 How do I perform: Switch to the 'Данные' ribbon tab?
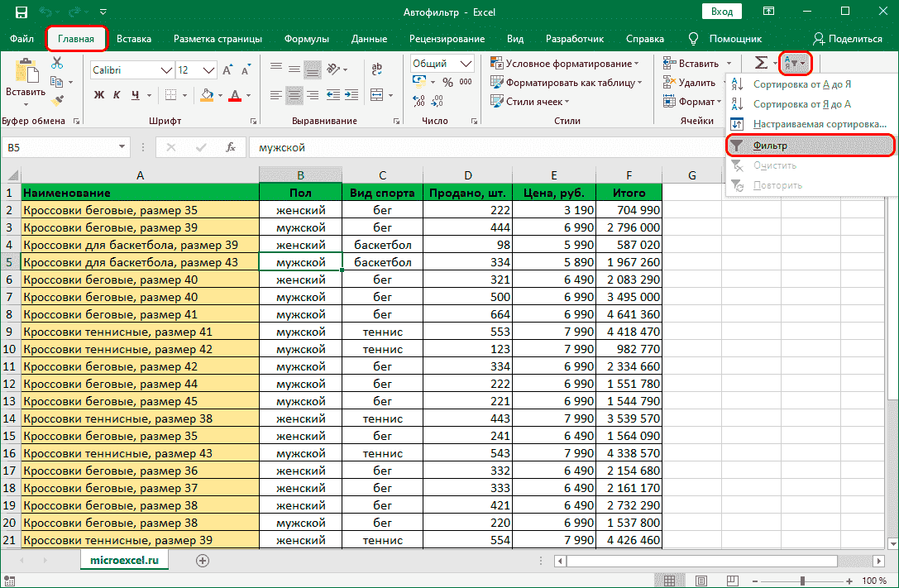pos(369,38)
